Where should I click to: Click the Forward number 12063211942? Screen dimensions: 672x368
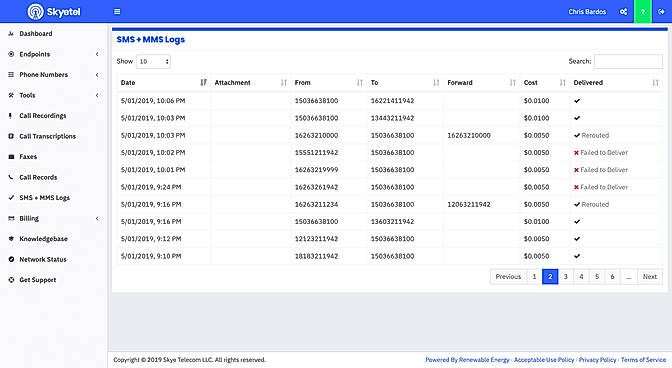[469, 204]
